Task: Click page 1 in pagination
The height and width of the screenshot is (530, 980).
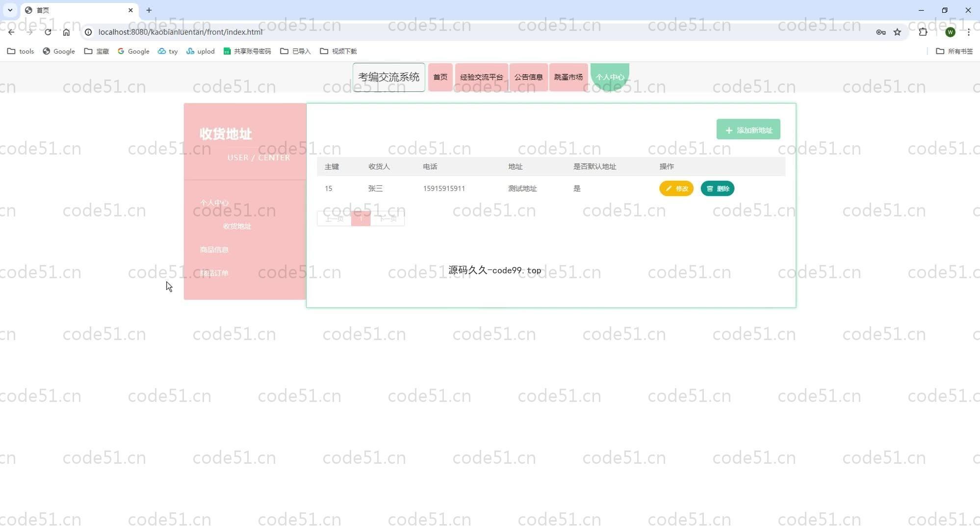Action: point(361,218)
